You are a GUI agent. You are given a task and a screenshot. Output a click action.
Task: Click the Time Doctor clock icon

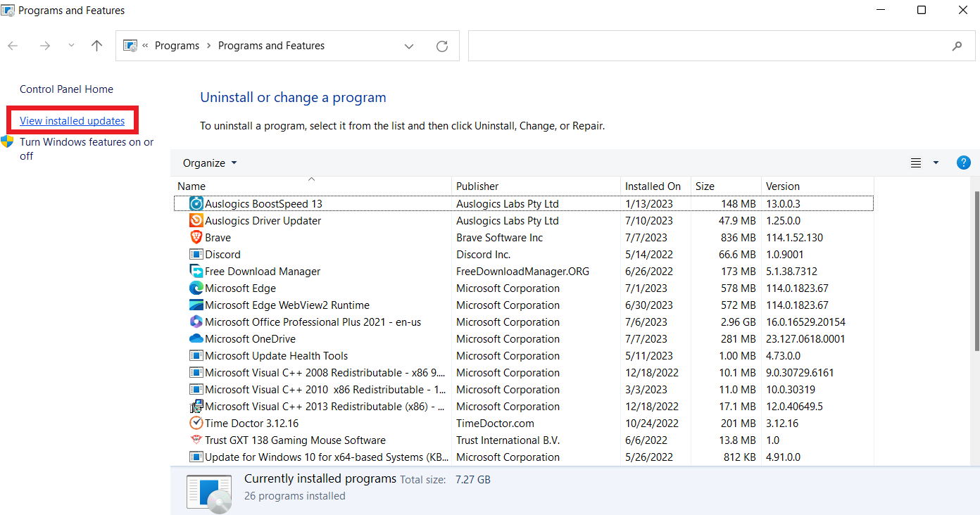[196, 423]
